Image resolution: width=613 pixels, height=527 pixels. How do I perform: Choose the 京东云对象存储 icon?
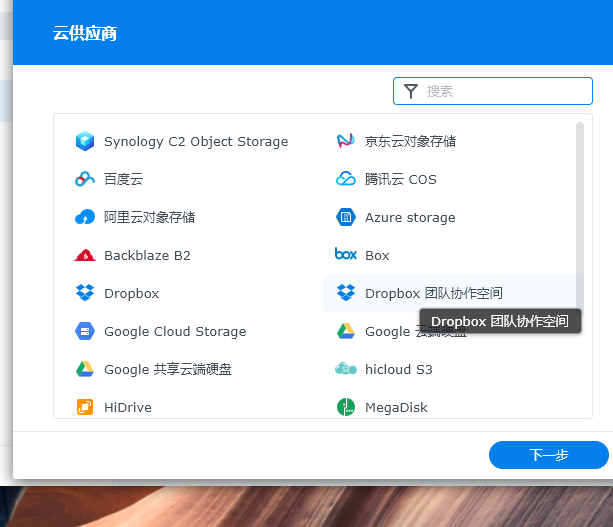[345, 141]
